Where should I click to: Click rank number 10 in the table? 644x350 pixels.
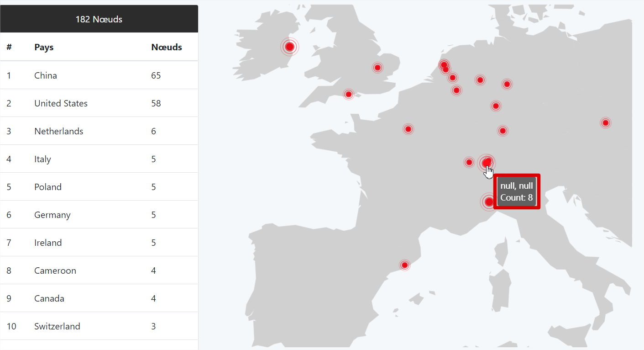[11, 326]
